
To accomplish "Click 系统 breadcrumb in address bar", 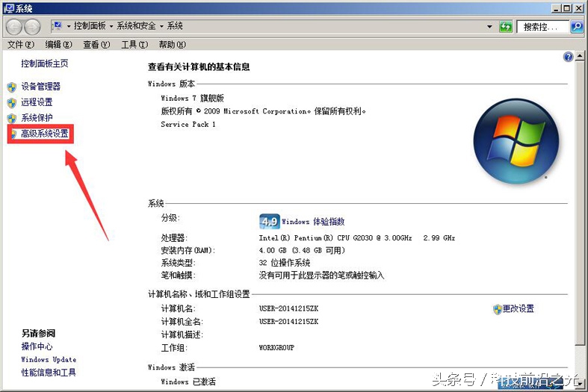I will [174, 26].
